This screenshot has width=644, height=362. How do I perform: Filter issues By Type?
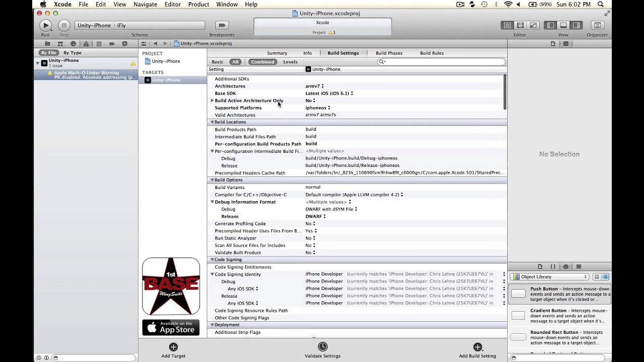coord(72,53)
